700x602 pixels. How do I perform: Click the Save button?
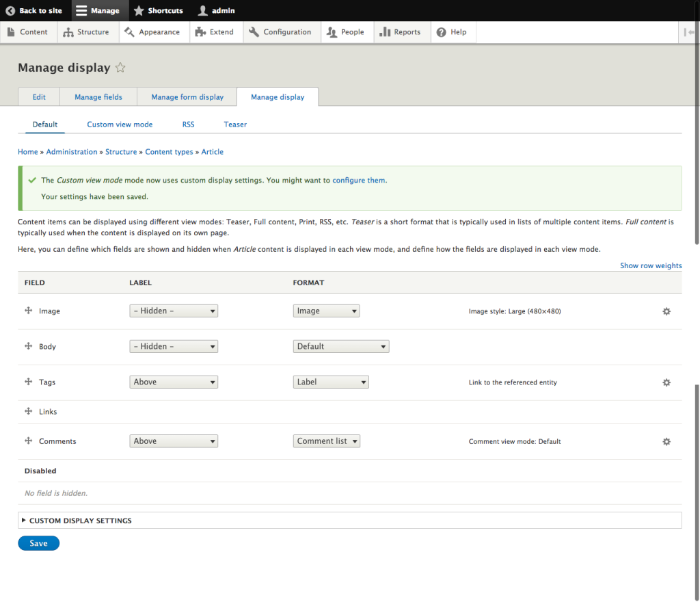pos(38,543)
